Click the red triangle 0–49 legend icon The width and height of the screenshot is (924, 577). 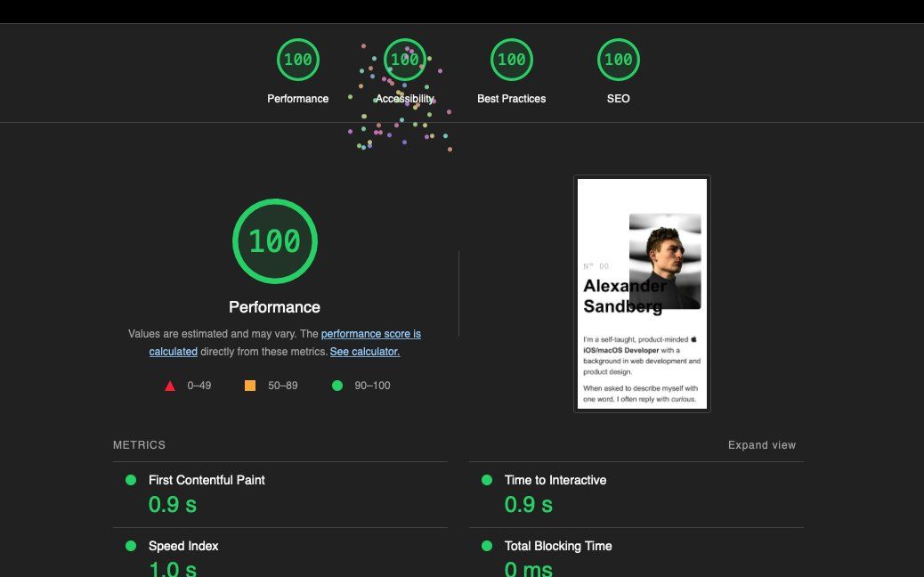170,386
